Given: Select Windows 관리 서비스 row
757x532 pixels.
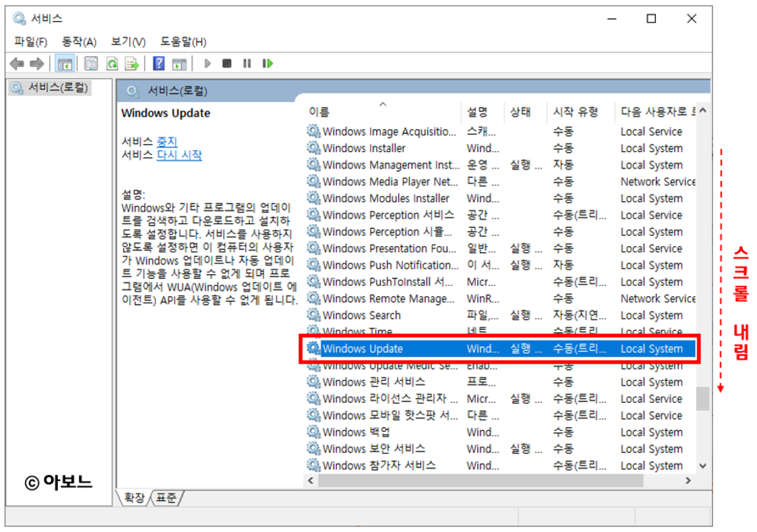Looking at the screenshot, I should pyautogui.click(x=501, y=382).
